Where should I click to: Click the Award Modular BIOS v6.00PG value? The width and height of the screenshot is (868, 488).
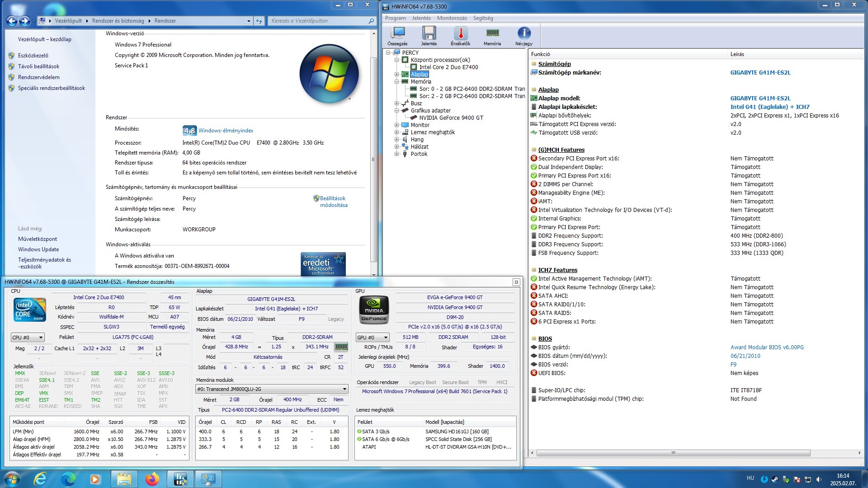click(x=767, y=347)
